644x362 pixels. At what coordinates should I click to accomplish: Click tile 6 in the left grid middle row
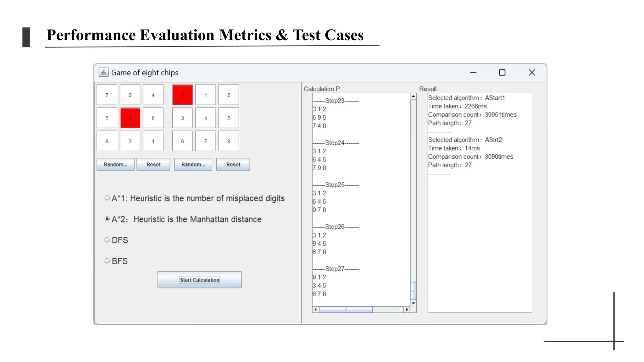[153, 118]
